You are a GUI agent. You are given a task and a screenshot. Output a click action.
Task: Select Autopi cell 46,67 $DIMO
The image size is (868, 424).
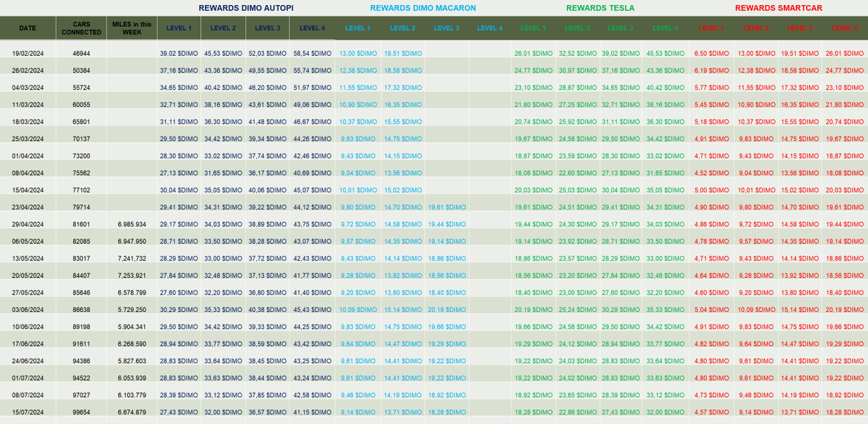312,122
